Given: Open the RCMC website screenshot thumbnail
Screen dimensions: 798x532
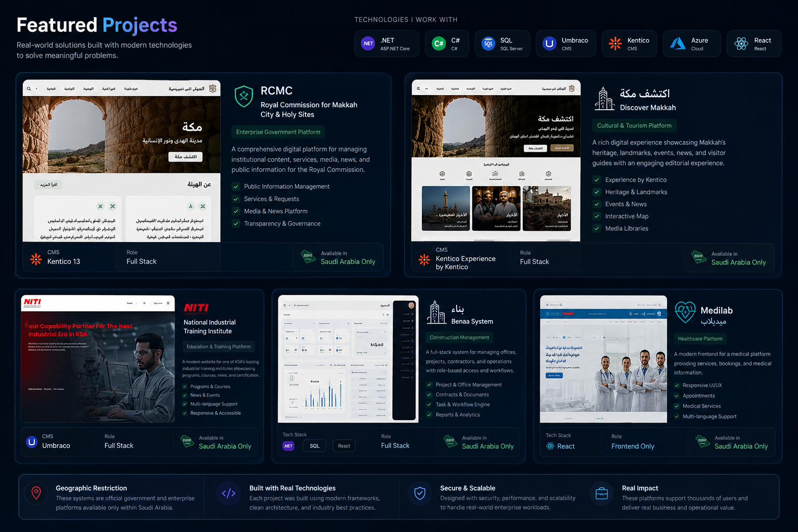Looking at the screenshot, I should (122, 161).
